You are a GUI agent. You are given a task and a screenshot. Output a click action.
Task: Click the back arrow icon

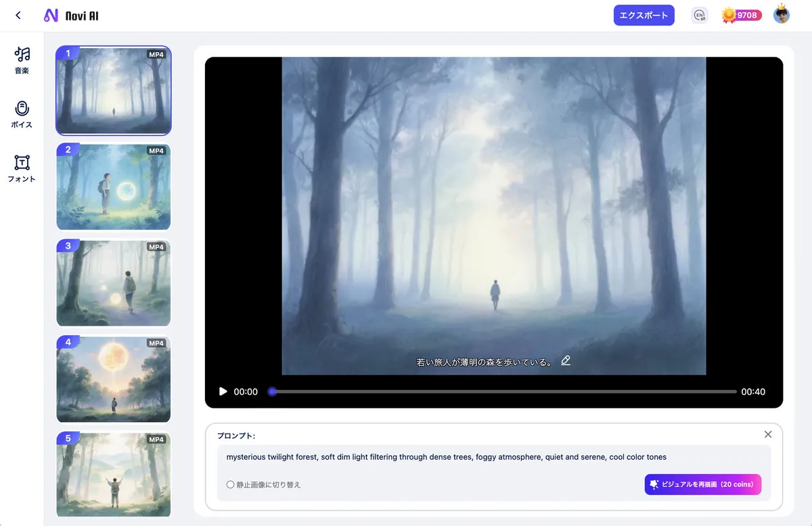tap(18, 15)
